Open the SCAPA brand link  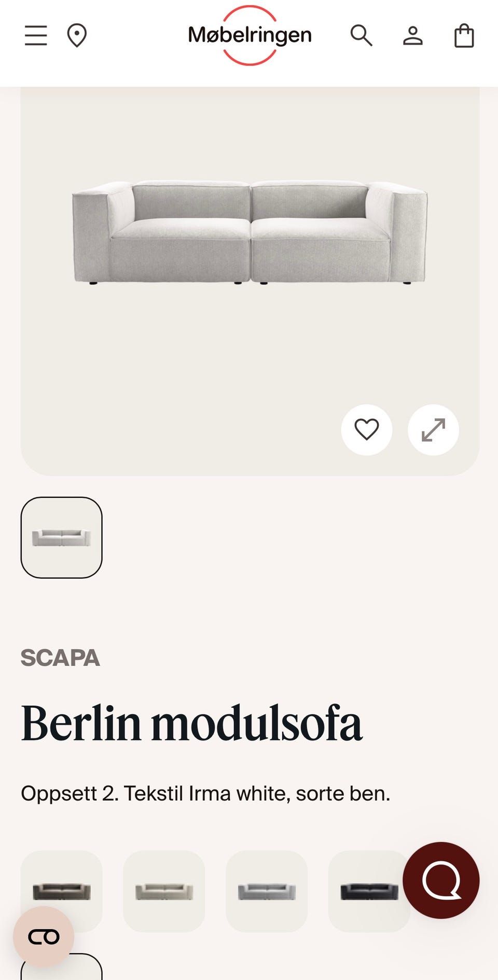(60, 657)
